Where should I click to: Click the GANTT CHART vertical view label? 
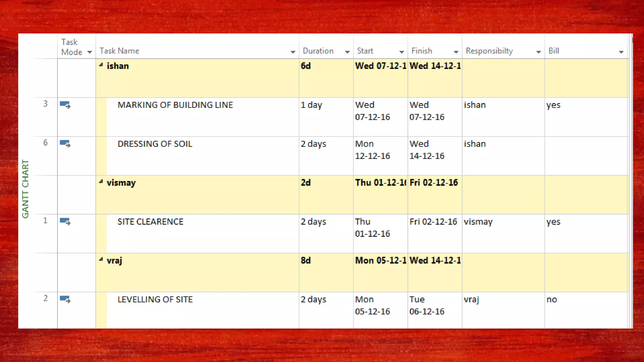coord(25,189)
